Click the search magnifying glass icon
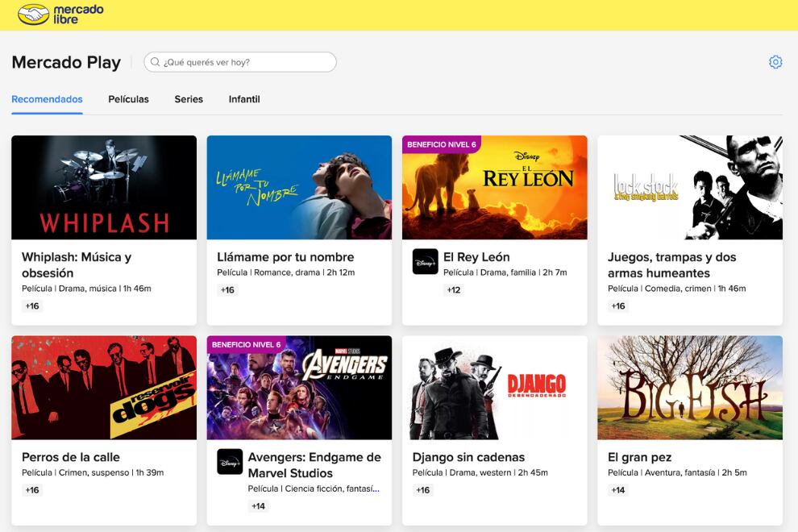798x532 pixels. coord(154,62)
